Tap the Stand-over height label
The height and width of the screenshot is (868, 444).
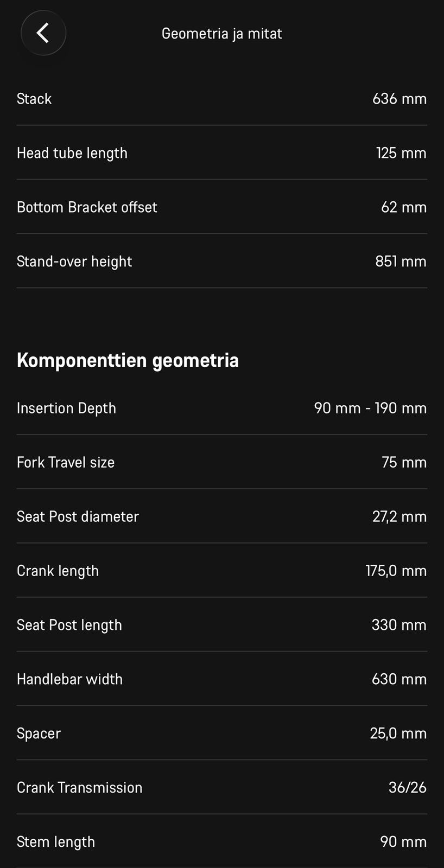(x=74, y=261)
